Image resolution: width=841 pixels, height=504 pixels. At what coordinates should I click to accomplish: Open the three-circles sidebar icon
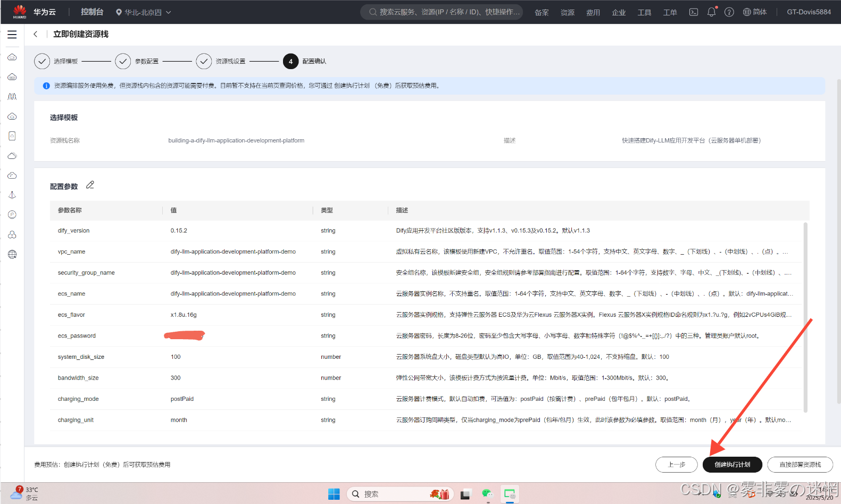12,234
